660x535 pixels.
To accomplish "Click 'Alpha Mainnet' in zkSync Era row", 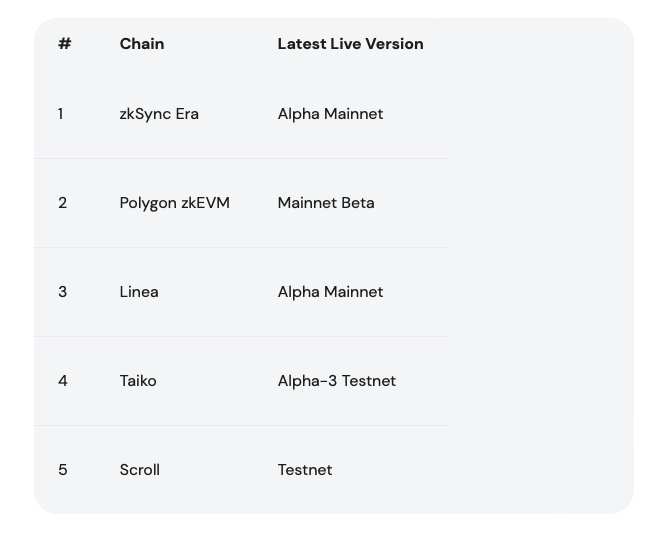I will coord(330,114).
